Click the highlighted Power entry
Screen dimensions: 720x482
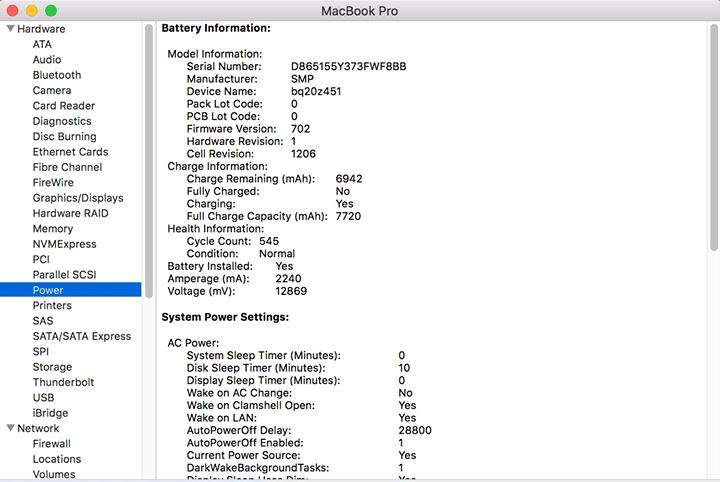point(71,290)
